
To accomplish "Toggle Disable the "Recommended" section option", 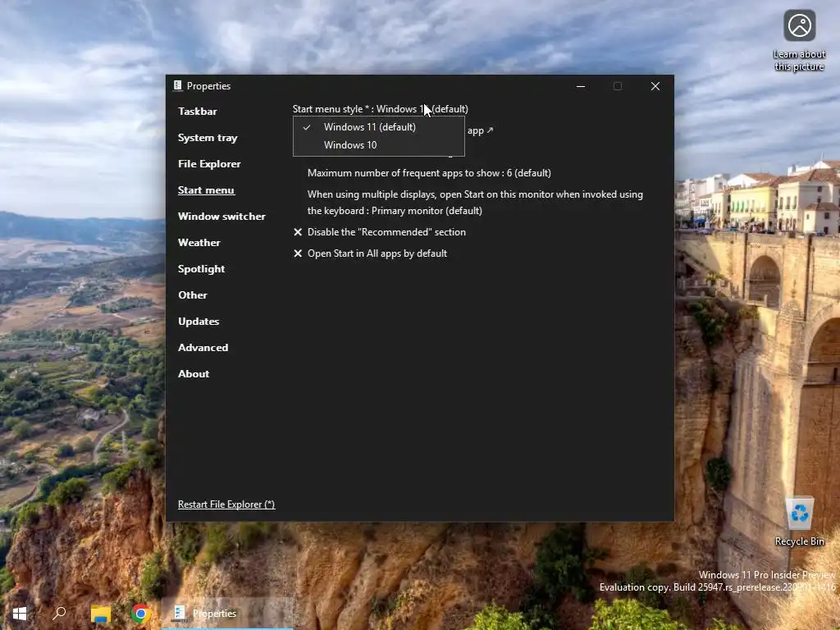I will 380,232.
